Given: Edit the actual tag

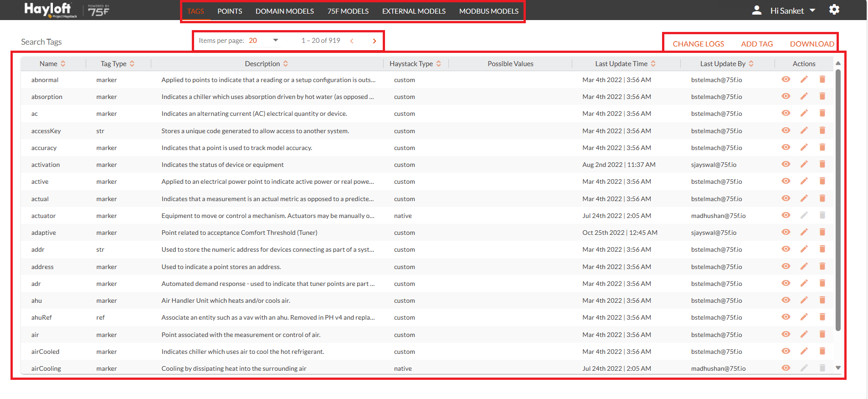Looking at the screenshot, I should click(x=804, y=198).
